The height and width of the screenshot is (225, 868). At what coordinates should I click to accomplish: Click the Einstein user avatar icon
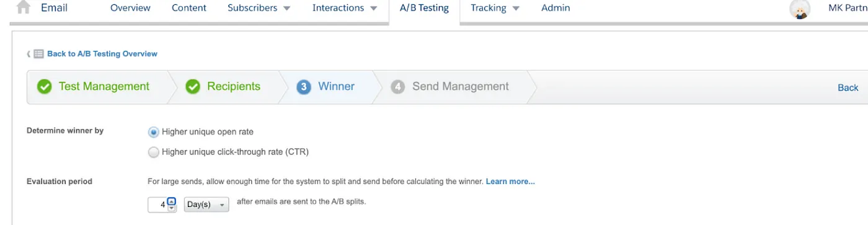tap(800, 9)
